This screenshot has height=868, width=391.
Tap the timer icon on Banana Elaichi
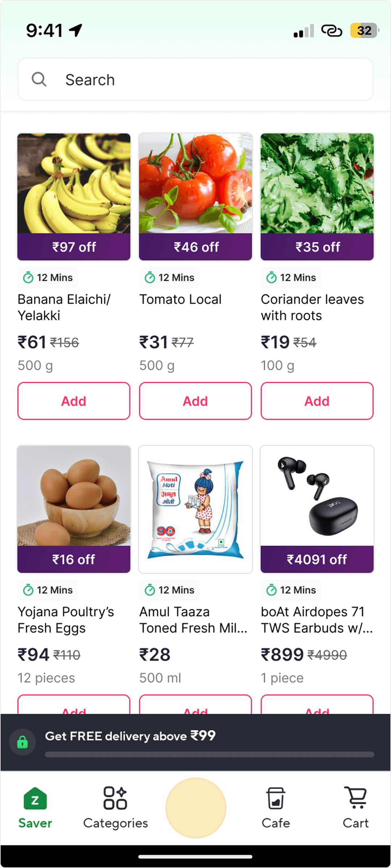28,278
